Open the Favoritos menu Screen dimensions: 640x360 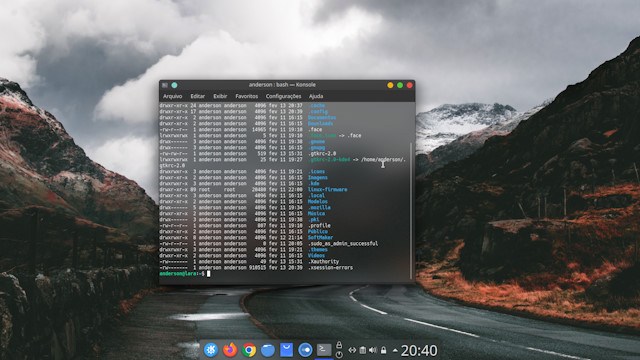[x=247, y=96]
